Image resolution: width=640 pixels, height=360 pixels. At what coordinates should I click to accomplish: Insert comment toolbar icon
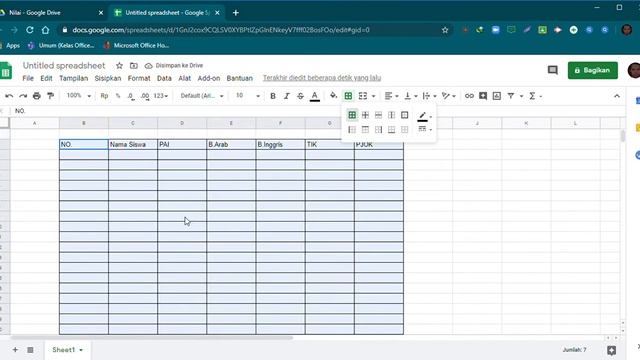click(x=483, y=96)
